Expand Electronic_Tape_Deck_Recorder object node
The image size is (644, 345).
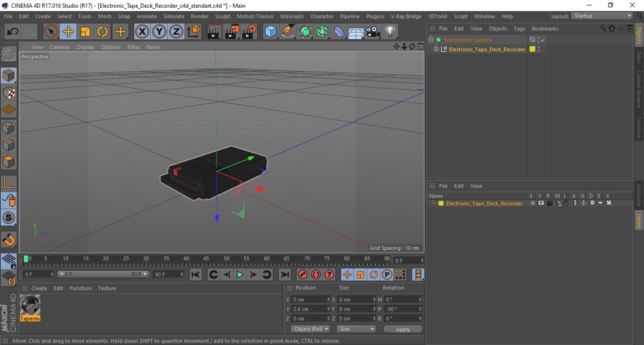[436, 49]
